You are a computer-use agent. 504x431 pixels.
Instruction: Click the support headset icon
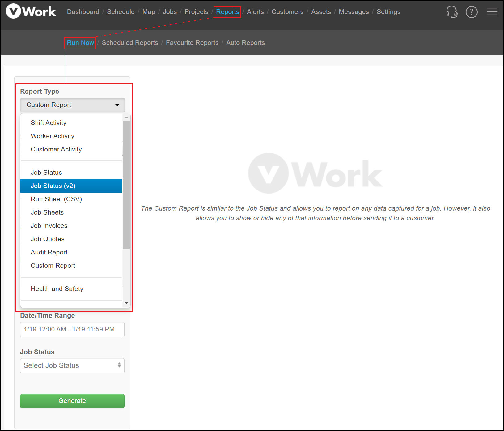click(x=452, y=12)
